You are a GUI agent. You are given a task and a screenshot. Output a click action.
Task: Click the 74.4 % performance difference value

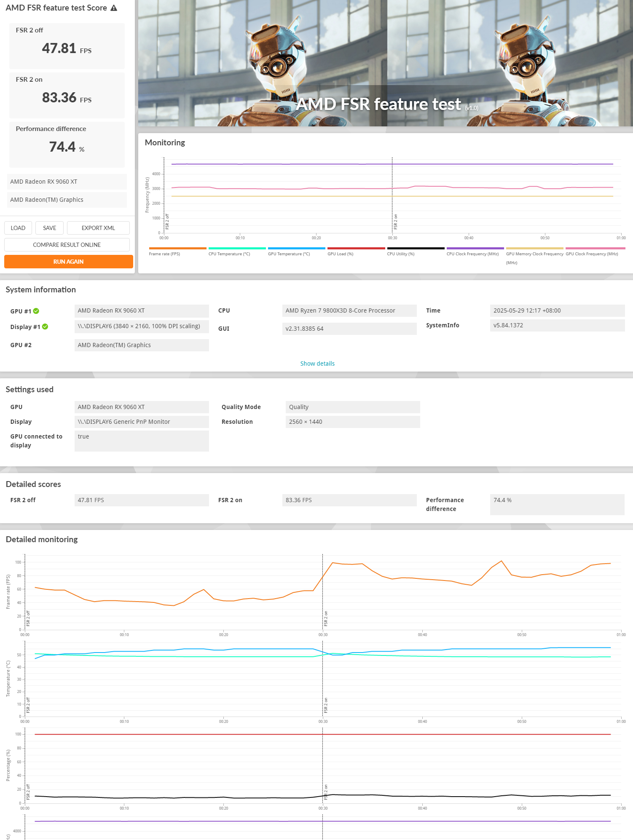tap(67, 147)
